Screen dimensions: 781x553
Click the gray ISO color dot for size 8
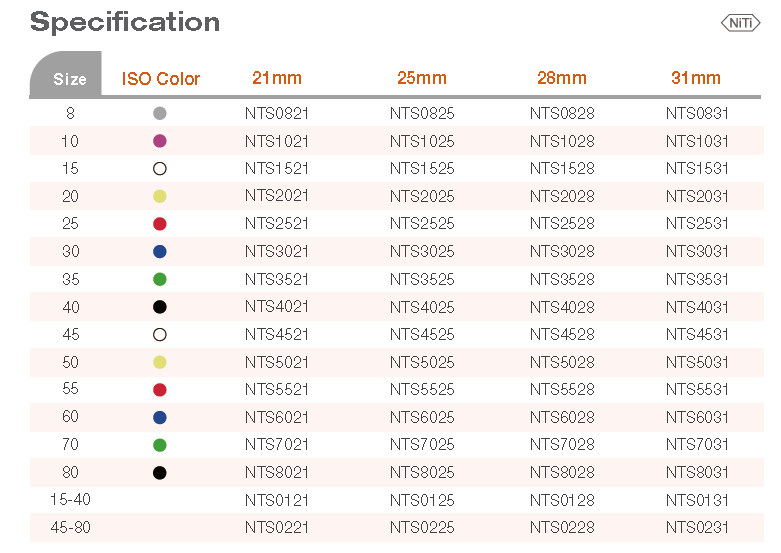click(x=160, y=114)
